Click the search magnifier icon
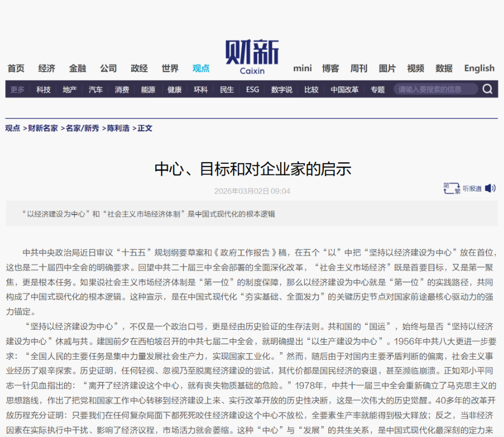The width and height of the screenshot is (504, 437). pyautogui.click(x=486, y=89)
